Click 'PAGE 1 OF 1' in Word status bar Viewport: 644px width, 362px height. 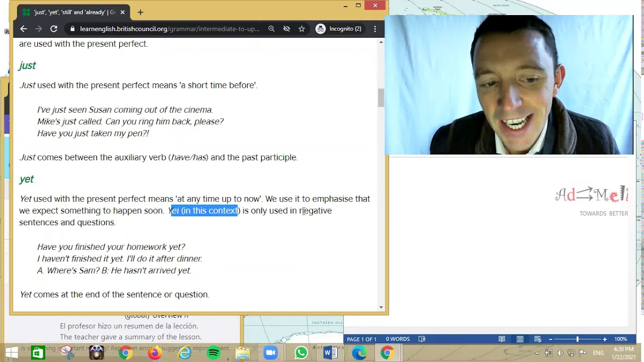[361, 339]
